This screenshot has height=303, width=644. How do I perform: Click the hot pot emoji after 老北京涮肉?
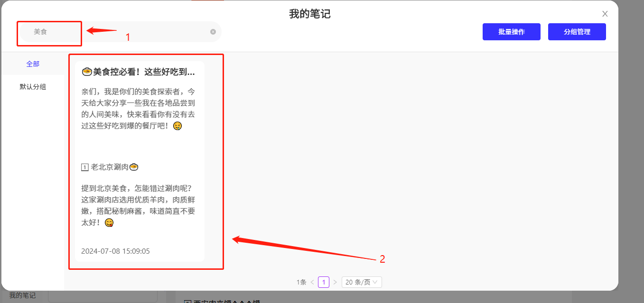coord(133,167)
